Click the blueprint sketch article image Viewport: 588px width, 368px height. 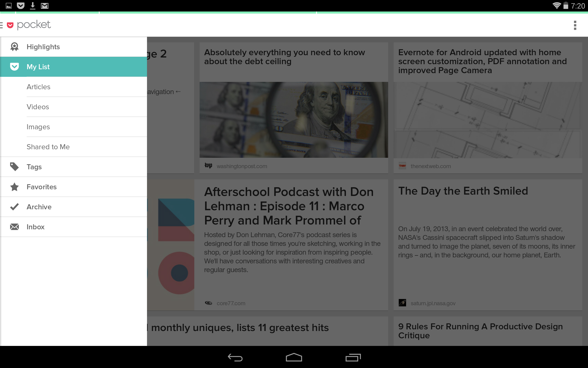[x=488, y=120]
